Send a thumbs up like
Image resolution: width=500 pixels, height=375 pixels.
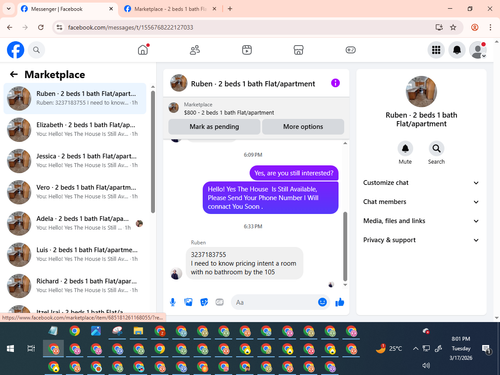[340, 302]
